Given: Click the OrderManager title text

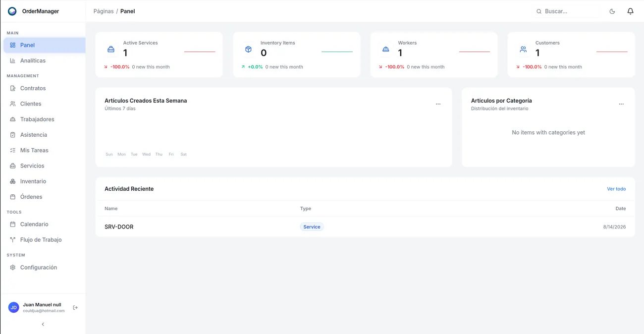Looking at the screenshot, I should pyautogui.click(x=41, y=11).
